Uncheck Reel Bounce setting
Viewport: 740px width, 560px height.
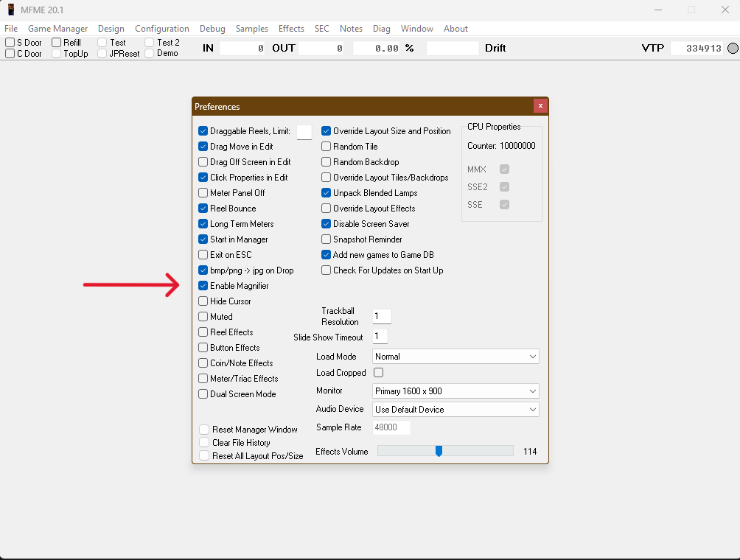(x=203, y=209)
